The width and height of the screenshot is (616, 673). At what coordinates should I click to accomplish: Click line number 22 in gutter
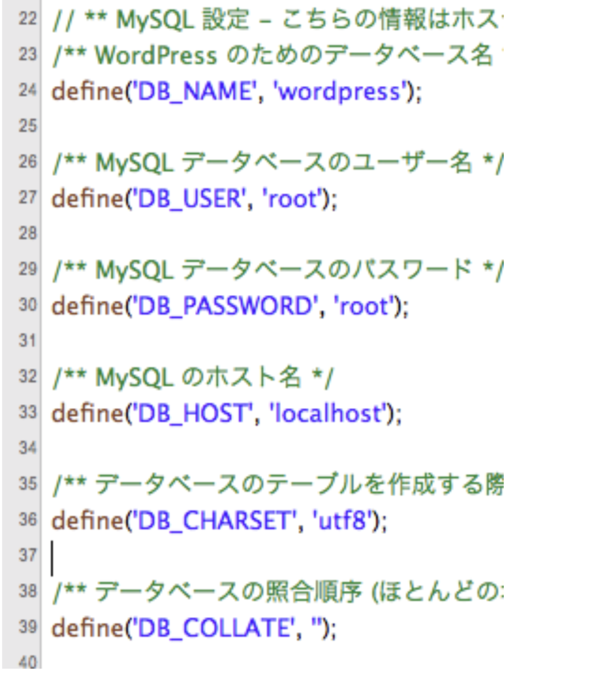coord(28,19)
